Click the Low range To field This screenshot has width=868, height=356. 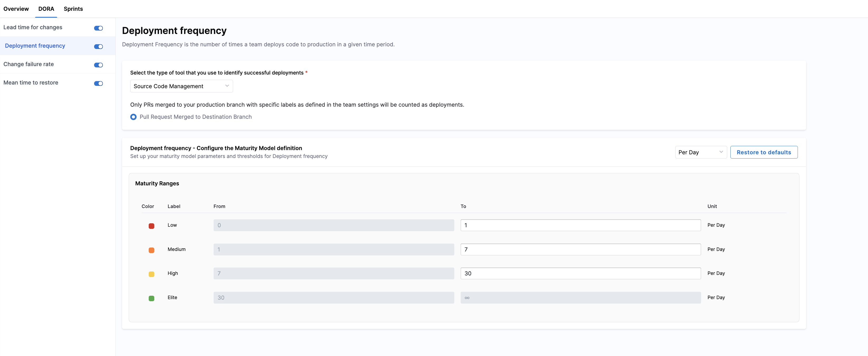[x=580, y=225]
